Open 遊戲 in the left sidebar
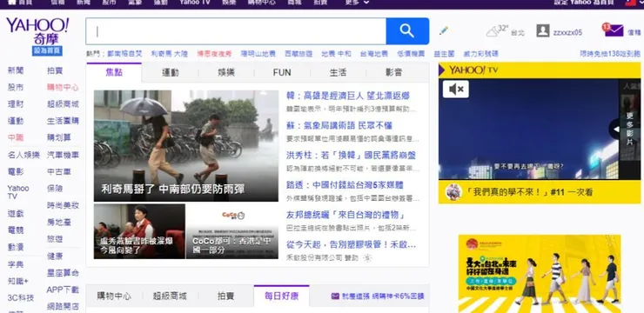This screenshot has width=644, height=313. click(16, 213)
